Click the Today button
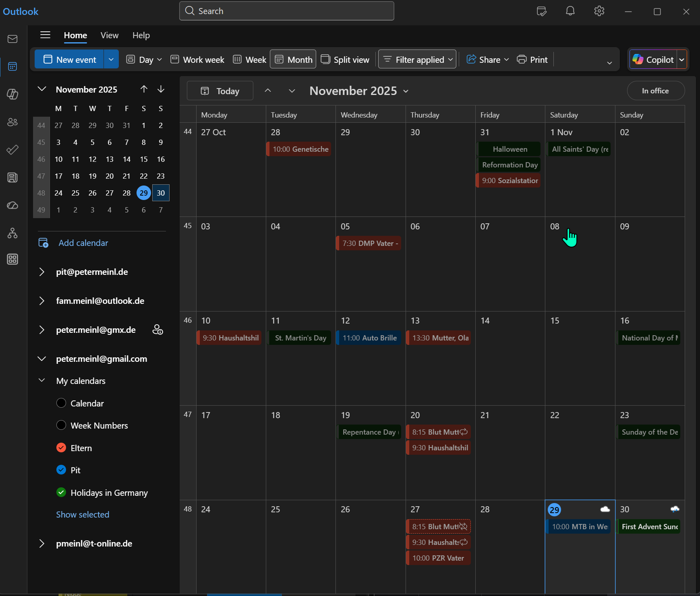The width and height of the screenshot is (700, 596). 220,91
